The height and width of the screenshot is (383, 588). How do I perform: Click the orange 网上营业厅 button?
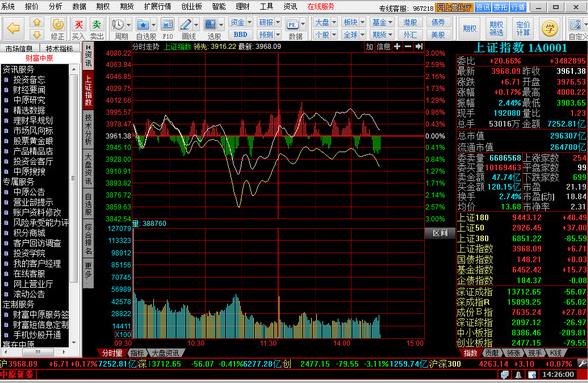(454, 7)
